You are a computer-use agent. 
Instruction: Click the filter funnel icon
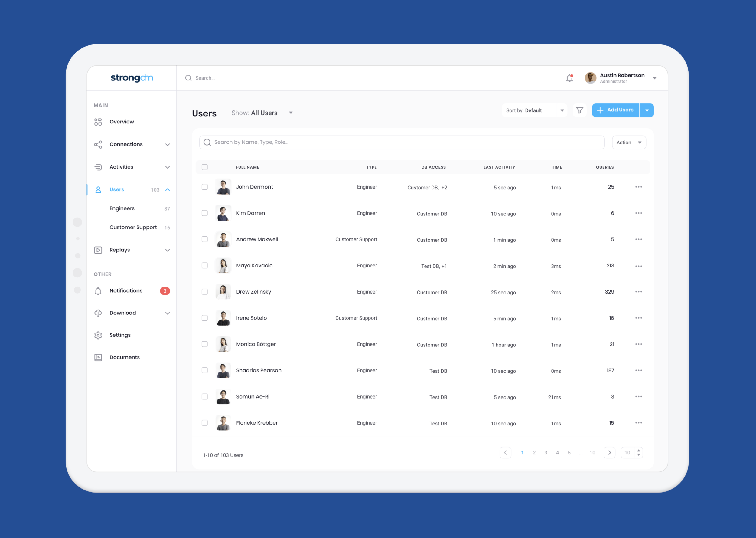pos(580,110)
